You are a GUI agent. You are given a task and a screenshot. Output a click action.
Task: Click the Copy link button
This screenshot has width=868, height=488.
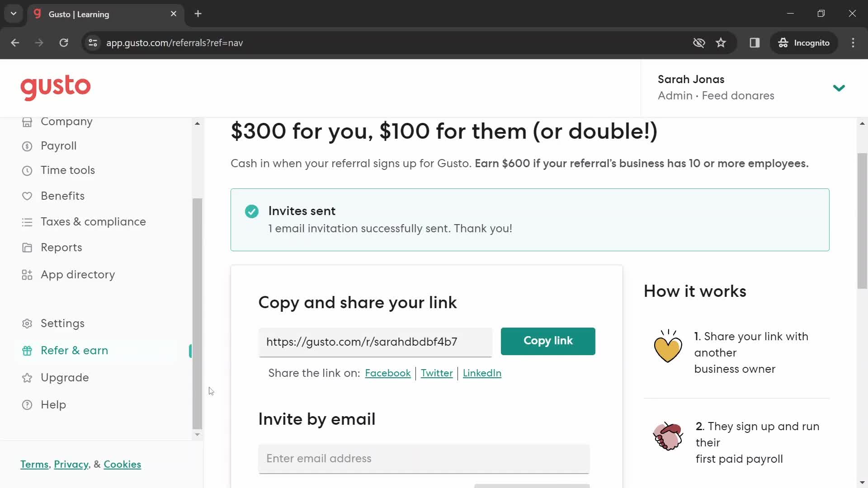tap(548, 341)
